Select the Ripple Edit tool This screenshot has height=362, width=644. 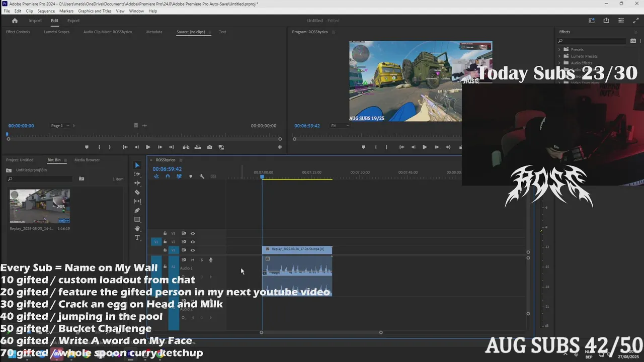click(x=137, y=183)
